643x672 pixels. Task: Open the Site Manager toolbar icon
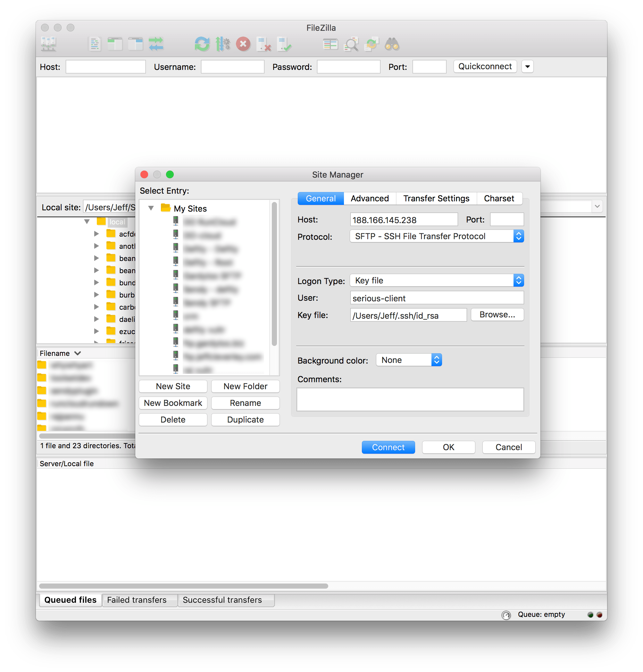(x=49, y=44)
